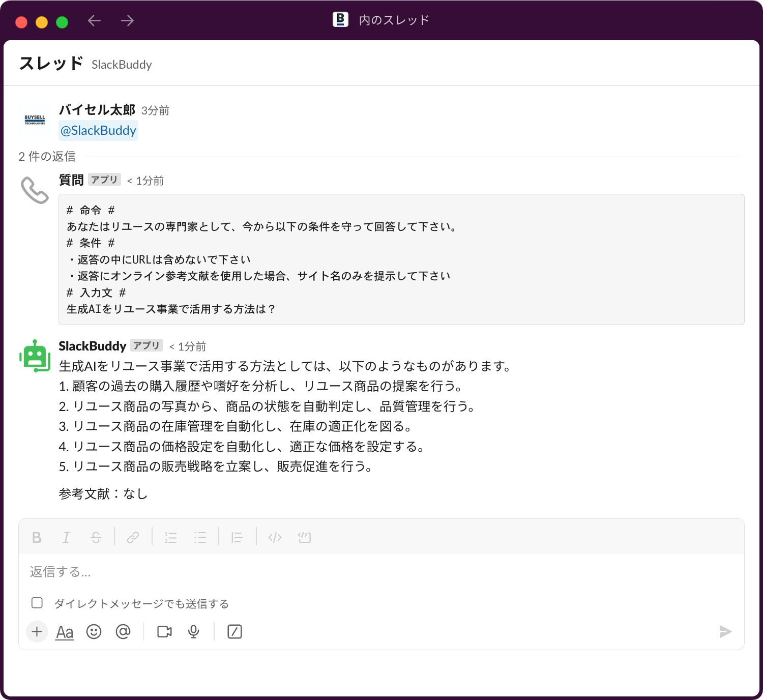Click the SlackBuddy sender name

point(93,346)
